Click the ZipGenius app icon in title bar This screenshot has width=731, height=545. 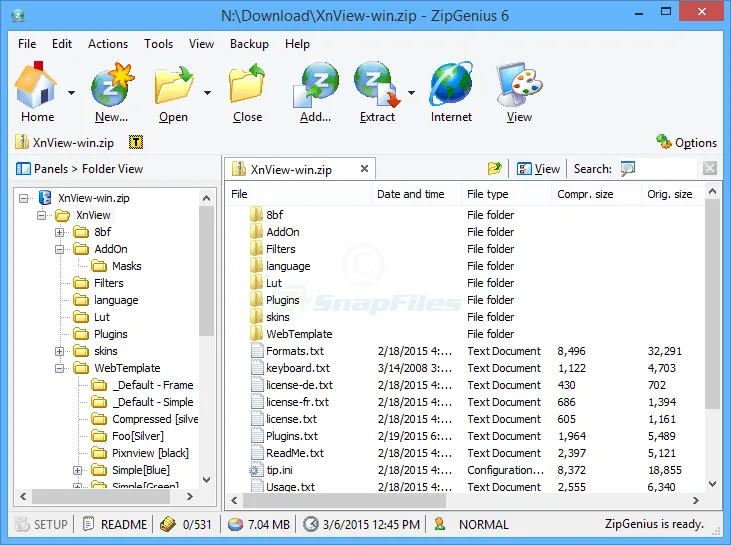[x=18, y=16]
